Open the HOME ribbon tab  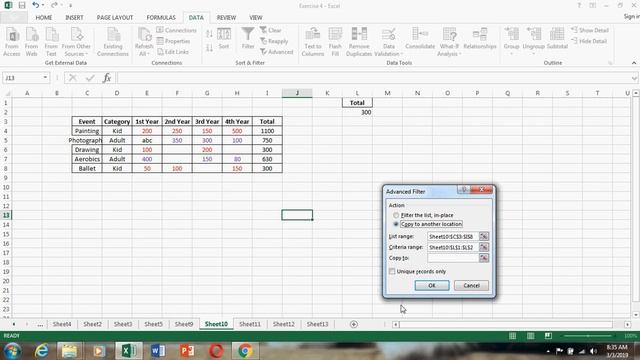[x=44, y=18]
